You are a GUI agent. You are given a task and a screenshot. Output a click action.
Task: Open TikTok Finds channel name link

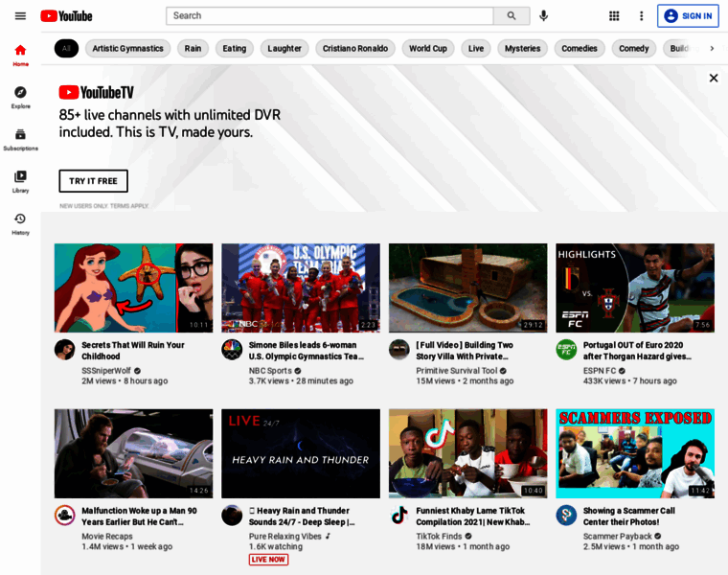(x=439, y=536)
